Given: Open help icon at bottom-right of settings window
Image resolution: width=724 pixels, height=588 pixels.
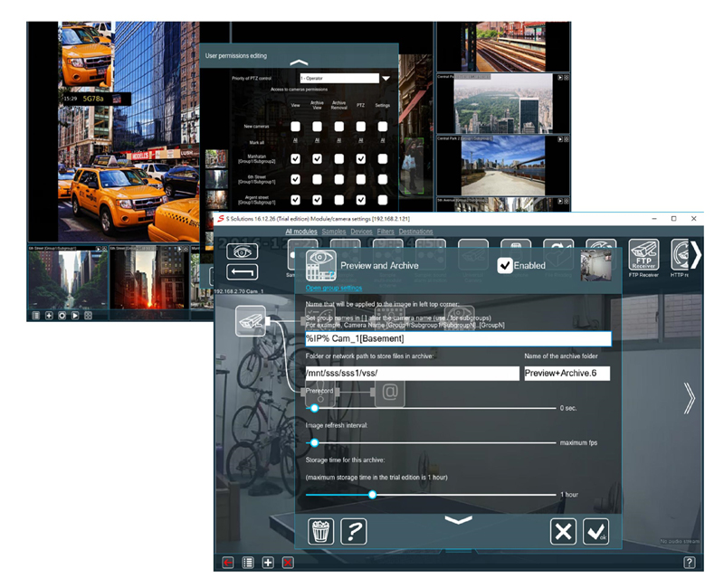Looking at the screenshot, I should 690,563.
